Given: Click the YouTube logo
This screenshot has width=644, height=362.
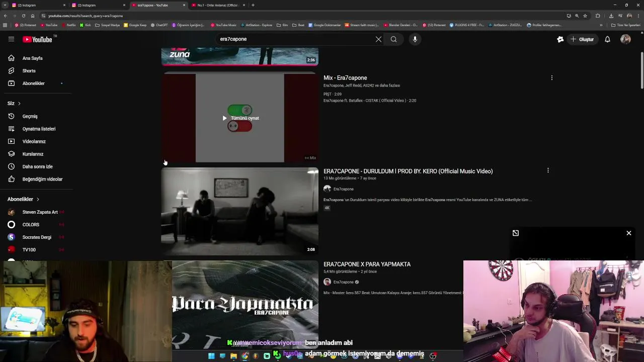Looking at the screenshot, I should tap(37, 39).
